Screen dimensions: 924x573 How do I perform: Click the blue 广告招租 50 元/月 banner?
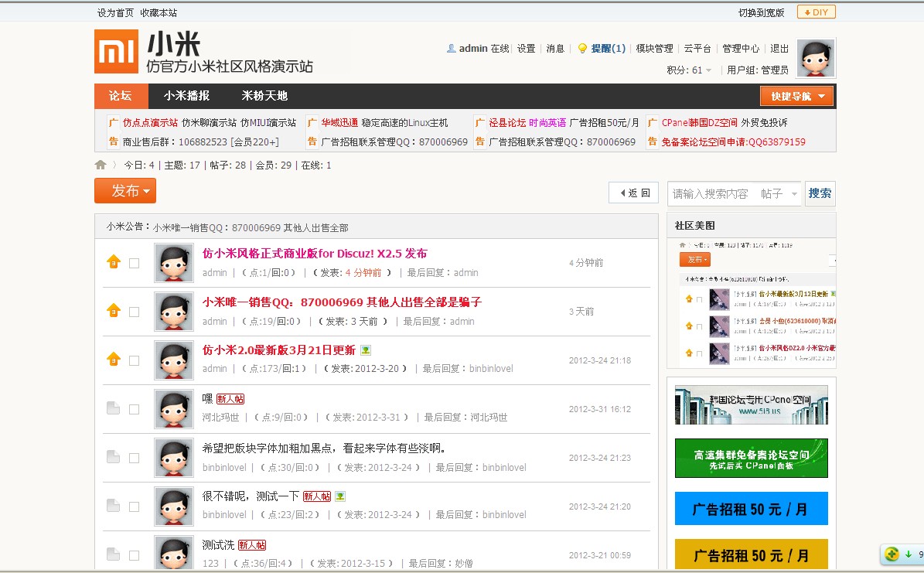(x=752, y=508)
